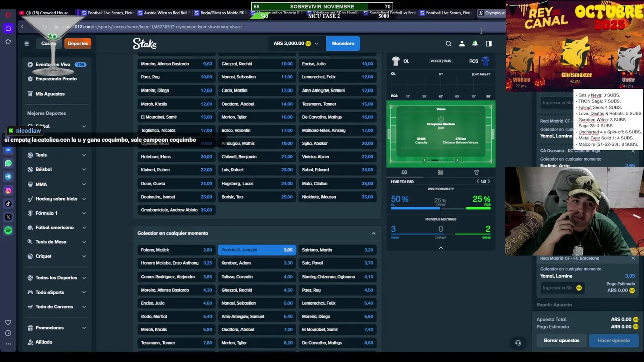Switch to the lineups jersey tab icon in widget
The height and width of the screenshot is (362, 644).
(476, 172)
